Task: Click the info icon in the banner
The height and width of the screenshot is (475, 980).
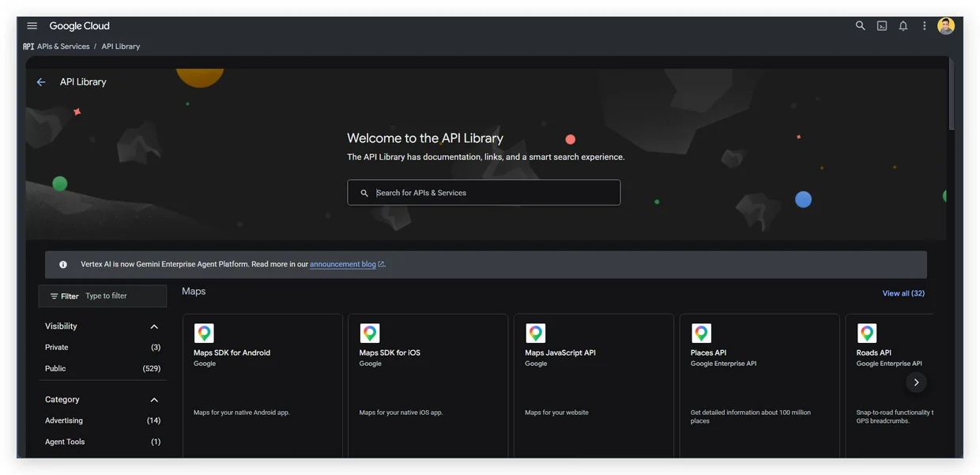Action: coord(63,265)
